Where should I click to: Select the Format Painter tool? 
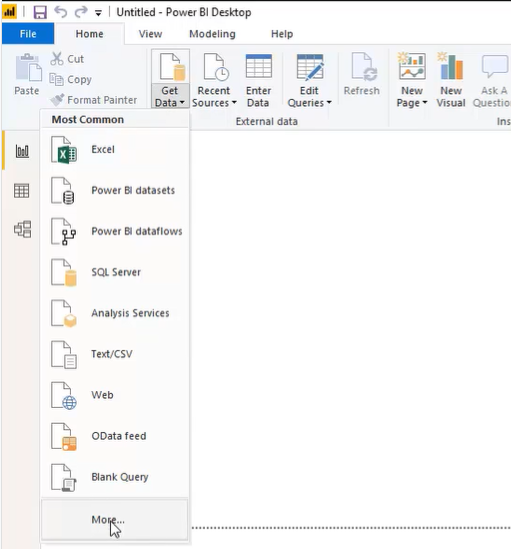[94, 100]
